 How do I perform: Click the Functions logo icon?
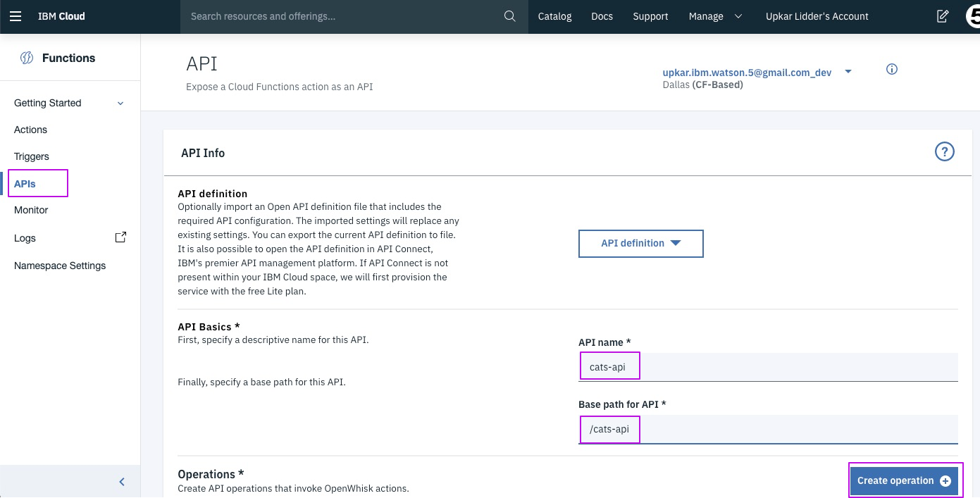(x=27, y=58)
